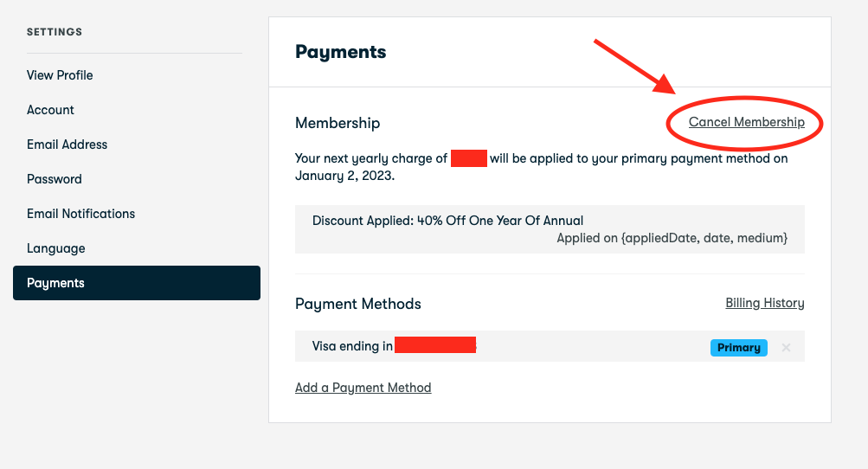Open Email Notifications settings
868x469 pixels.
[x=80, y=214]
